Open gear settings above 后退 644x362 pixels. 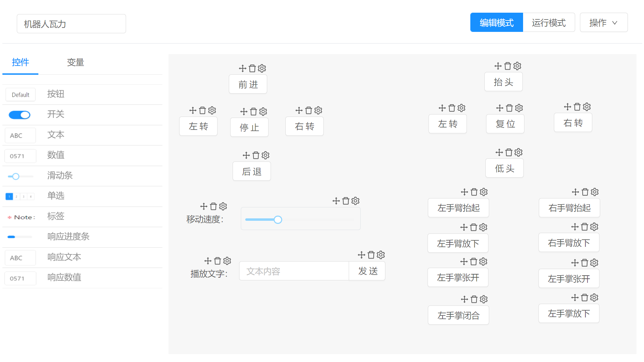click(265, 156)
